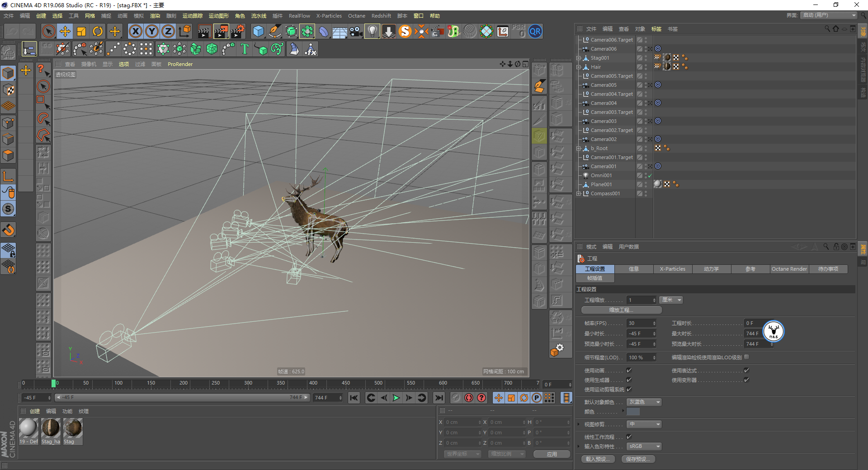Select the Scale tool
Screen dimensions: 868x470
(81, 31)
